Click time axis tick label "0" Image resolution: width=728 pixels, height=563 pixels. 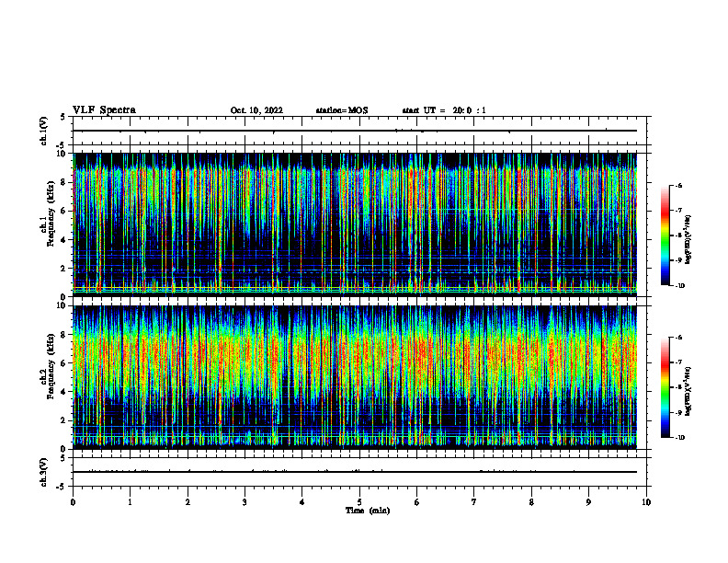[x=73, y=502]
